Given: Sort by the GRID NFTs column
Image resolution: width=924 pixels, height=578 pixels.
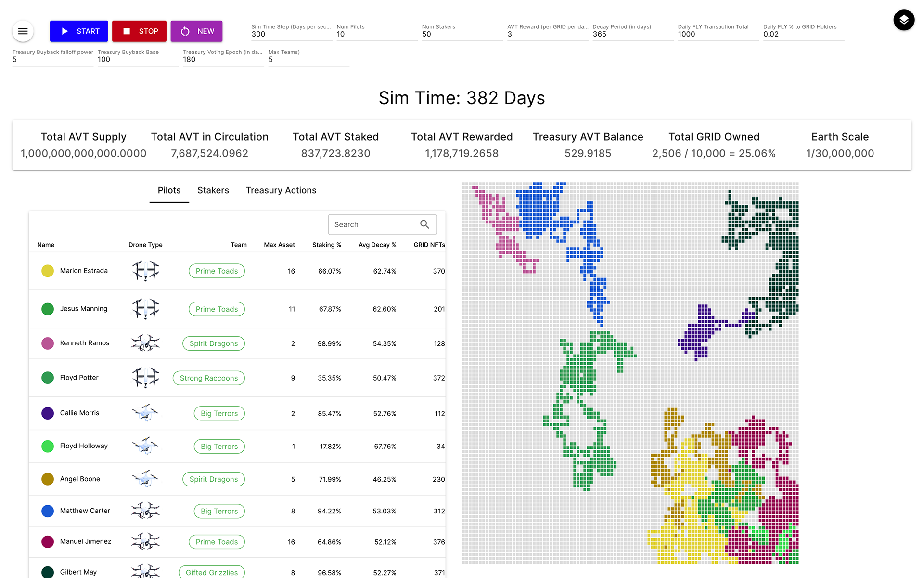Looking at the screenshot, I should coord(429,245).
